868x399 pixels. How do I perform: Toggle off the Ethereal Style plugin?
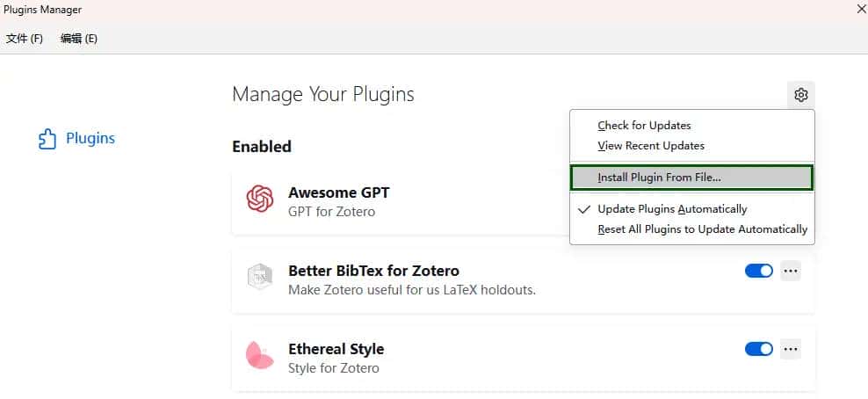[758, 349]
